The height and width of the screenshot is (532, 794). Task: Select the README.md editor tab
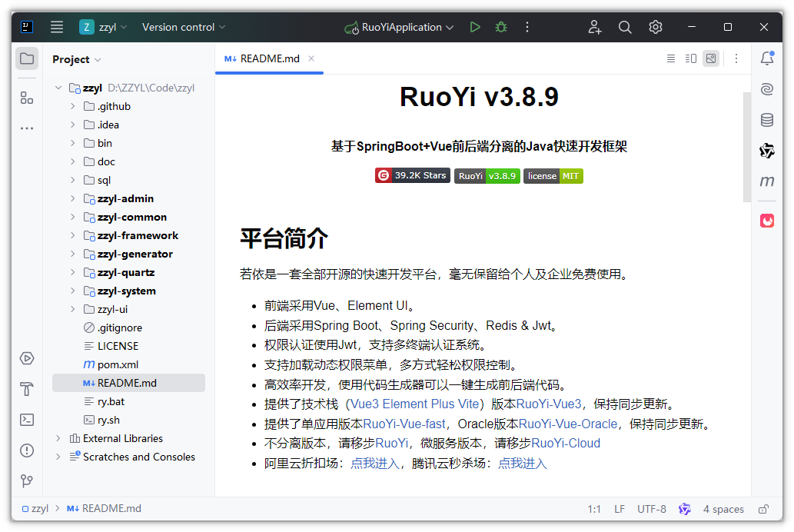coord(269,58)
